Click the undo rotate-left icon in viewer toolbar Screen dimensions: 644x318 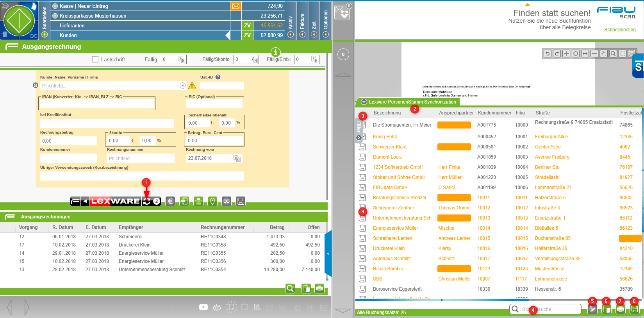click(548, 54)
